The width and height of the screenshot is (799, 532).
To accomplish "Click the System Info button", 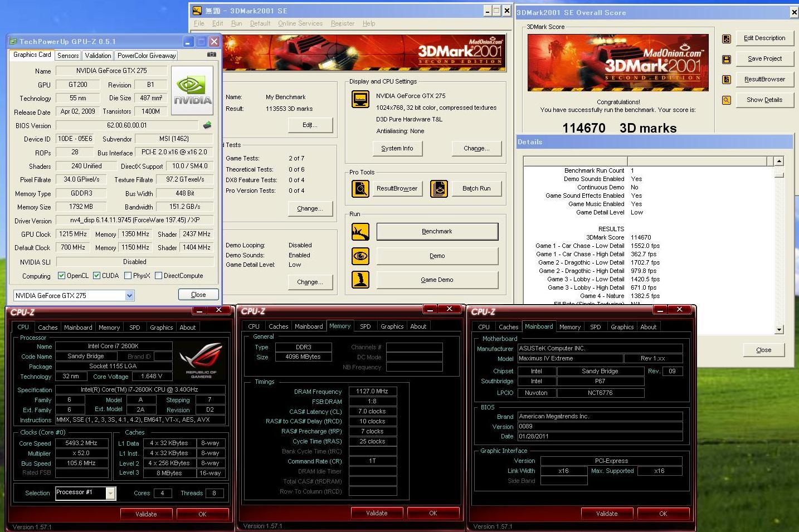I will 397,148.
